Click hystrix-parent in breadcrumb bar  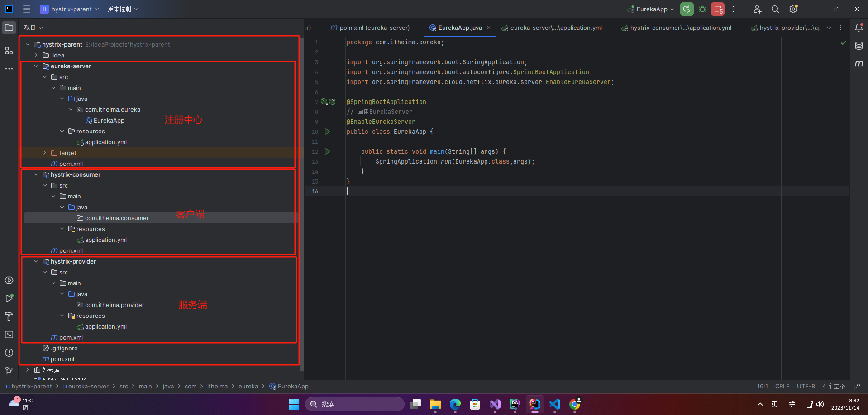[29, 387]
